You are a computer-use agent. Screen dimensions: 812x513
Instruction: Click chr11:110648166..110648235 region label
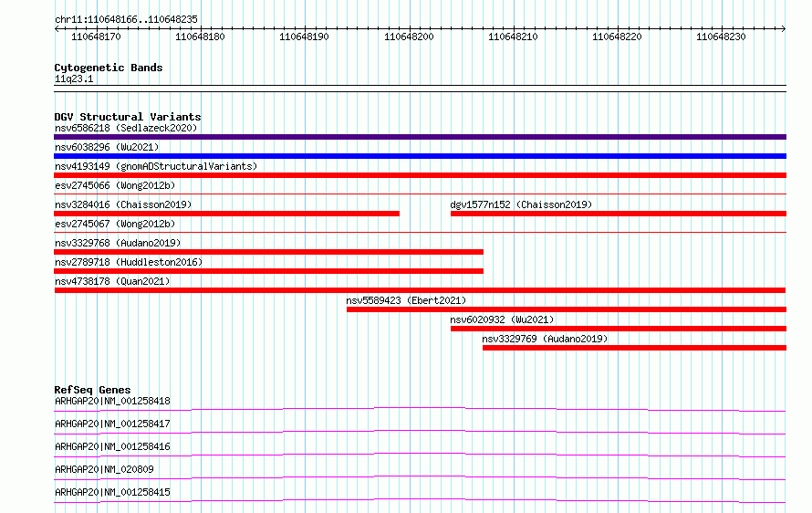pyautogui.click(x=126, y=19)
